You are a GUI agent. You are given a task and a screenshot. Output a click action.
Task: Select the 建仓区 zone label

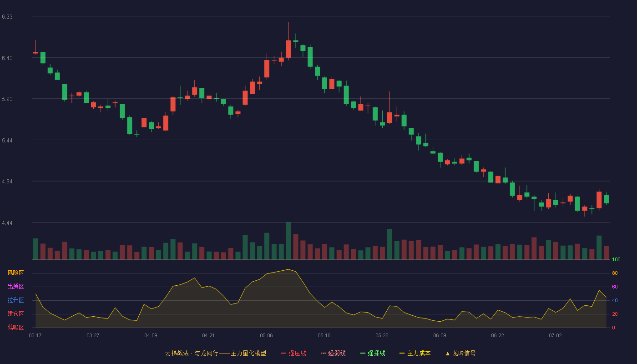click(x=15, y=314)
